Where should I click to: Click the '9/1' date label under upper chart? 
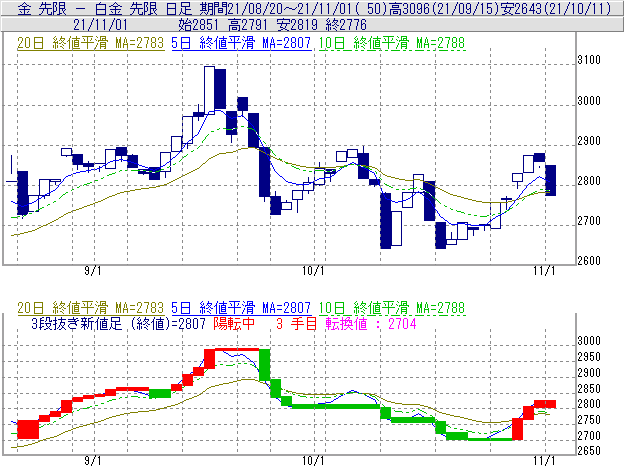93,271
